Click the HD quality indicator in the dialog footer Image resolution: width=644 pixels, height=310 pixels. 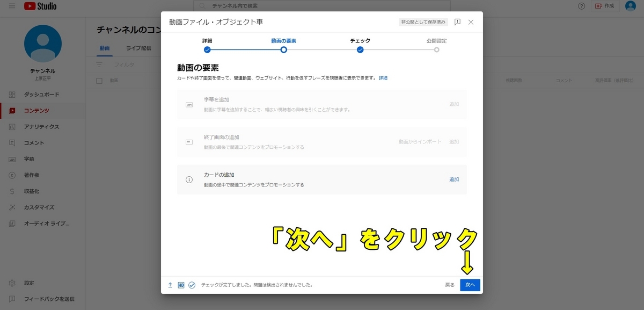[182, 285]
